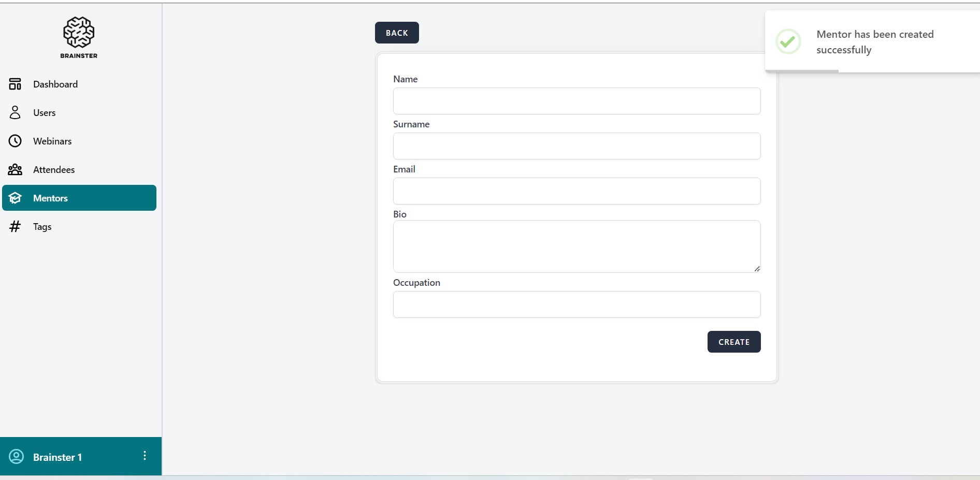Open the three-dot menu beside Brainster 1

145,456
